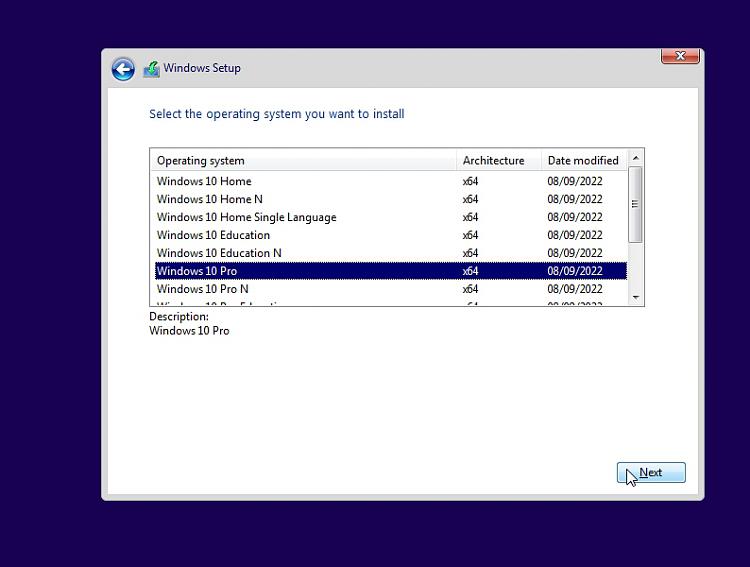Click the Next button
Screen dimensions: 750x567
tap(651, 473)
